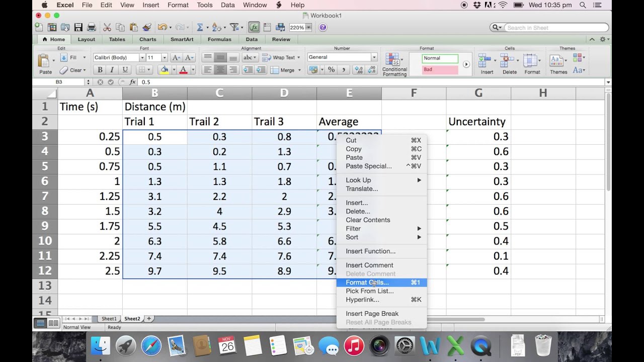644x362 pixels.
Task: Click the Print icon in toolbar
Action: (x=92, y=27)
